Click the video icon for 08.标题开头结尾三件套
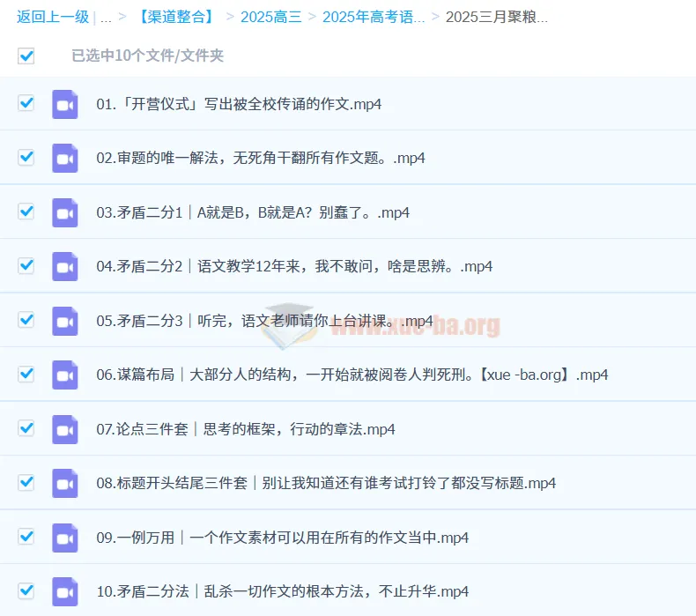The height and width of the screenshot is (616, 696). click(x=65, y=483)
